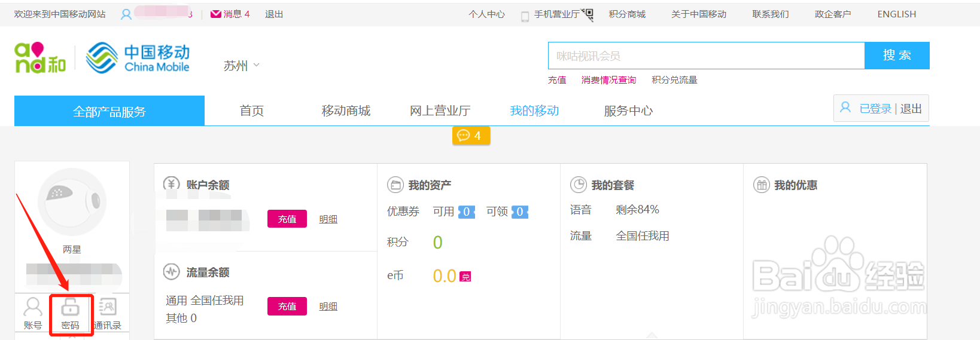The image size is (980, 340).
Task: Open 个人中心 in the top bar
Action: pyautogui.click(x=487, y=14)
